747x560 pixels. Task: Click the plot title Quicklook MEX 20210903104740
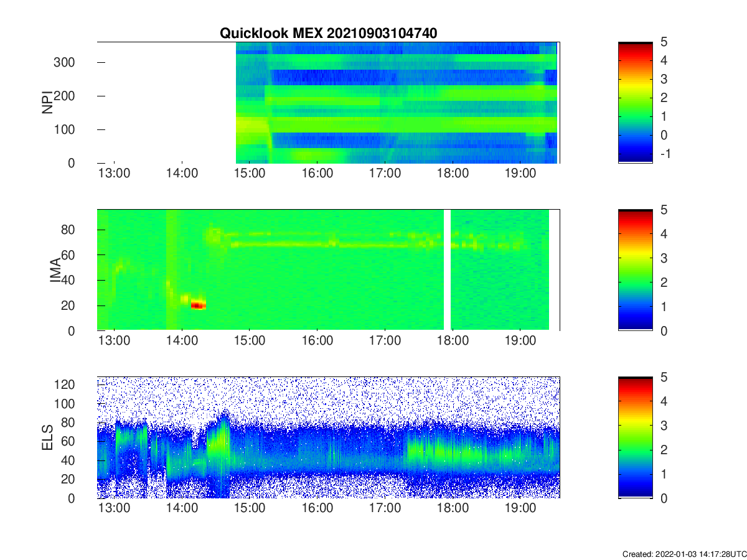[x=328, y=33]
